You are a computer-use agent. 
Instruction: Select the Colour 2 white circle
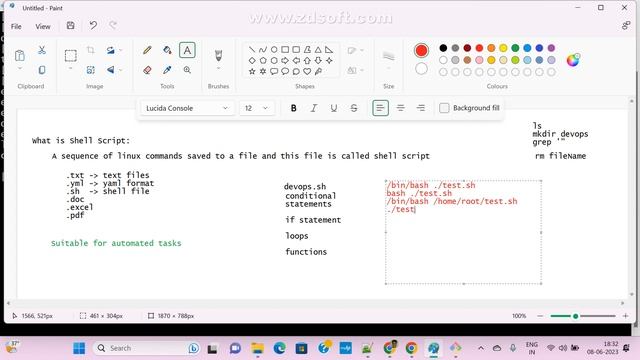(421, 69)
